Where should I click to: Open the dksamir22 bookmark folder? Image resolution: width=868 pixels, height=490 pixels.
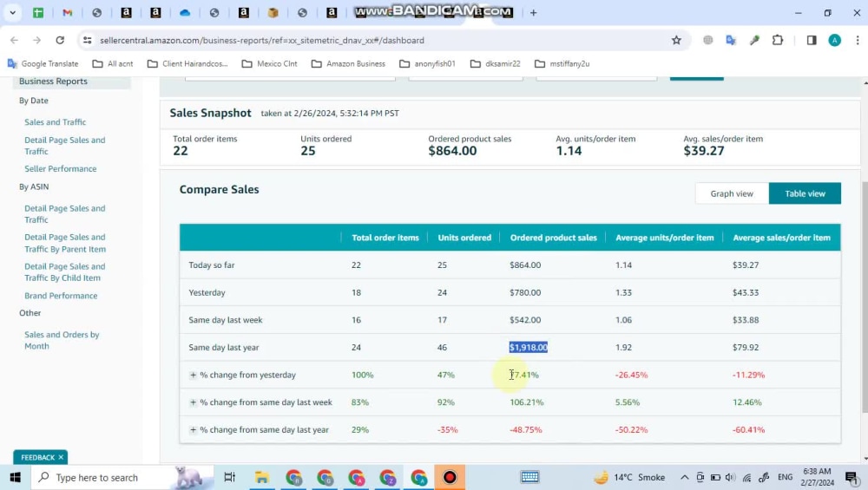click(x=495, y=63)
